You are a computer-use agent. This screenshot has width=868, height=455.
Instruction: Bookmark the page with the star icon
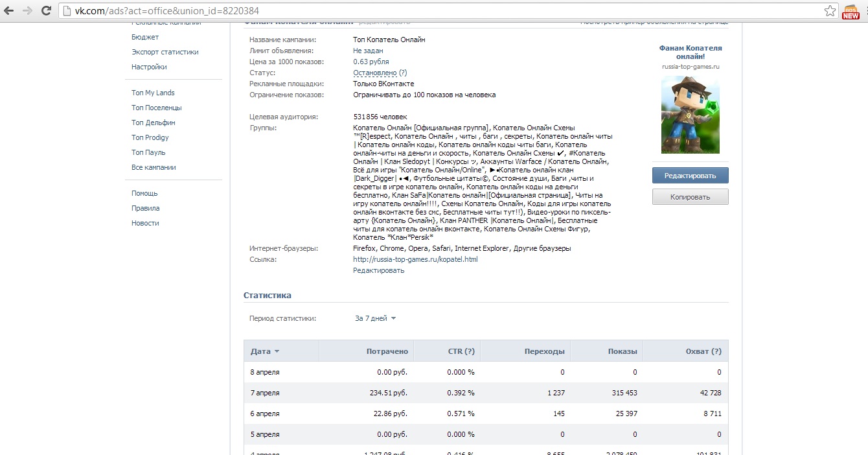[x=830, y=11]
